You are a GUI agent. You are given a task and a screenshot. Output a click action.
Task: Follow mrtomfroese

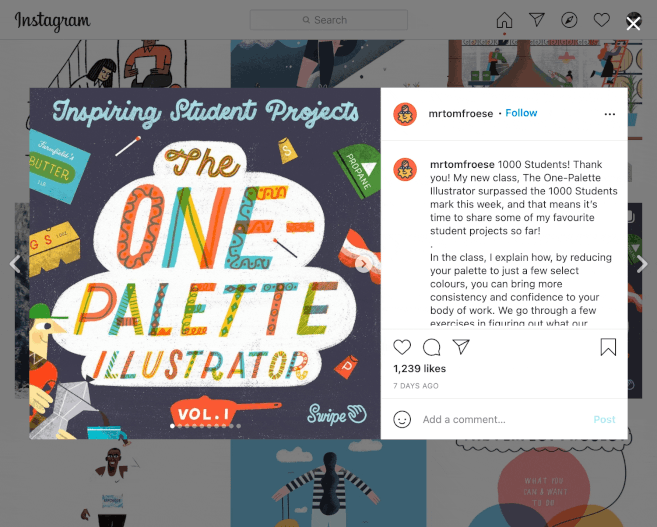(x=521, y=113)
